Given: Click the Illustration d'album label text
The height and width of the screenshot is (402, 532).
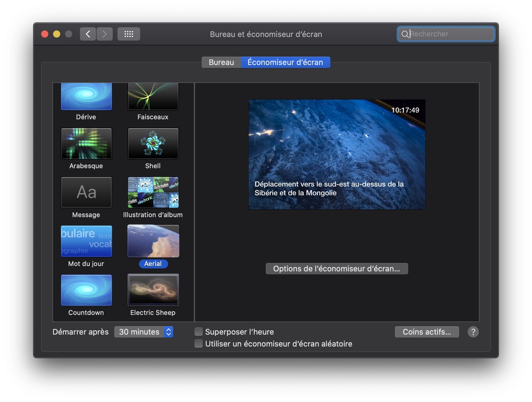Looking at the screenshot, I should pyautogui.click(x=153, y=215).
